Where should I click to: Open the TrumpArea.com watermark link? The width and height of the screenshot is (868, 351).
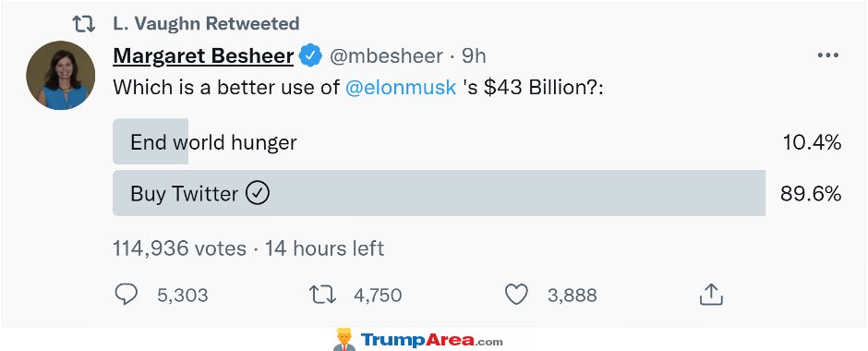[432, 340]
